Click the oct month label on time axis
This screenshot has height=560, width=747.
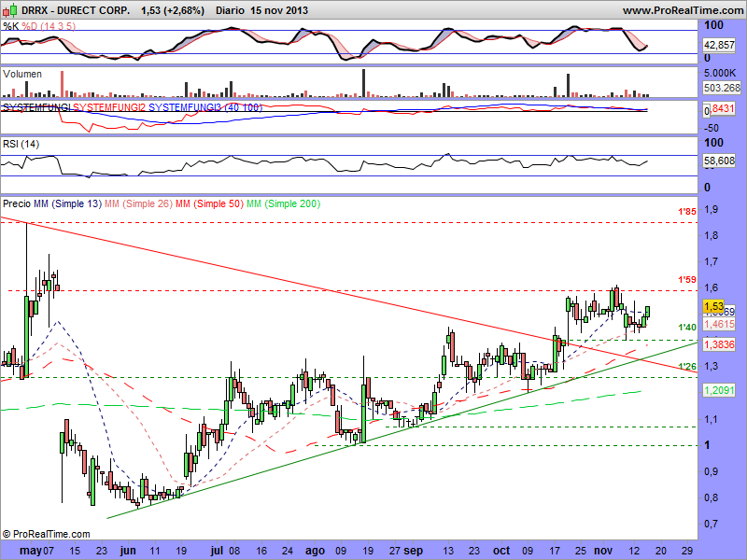[x=501, y=551]
